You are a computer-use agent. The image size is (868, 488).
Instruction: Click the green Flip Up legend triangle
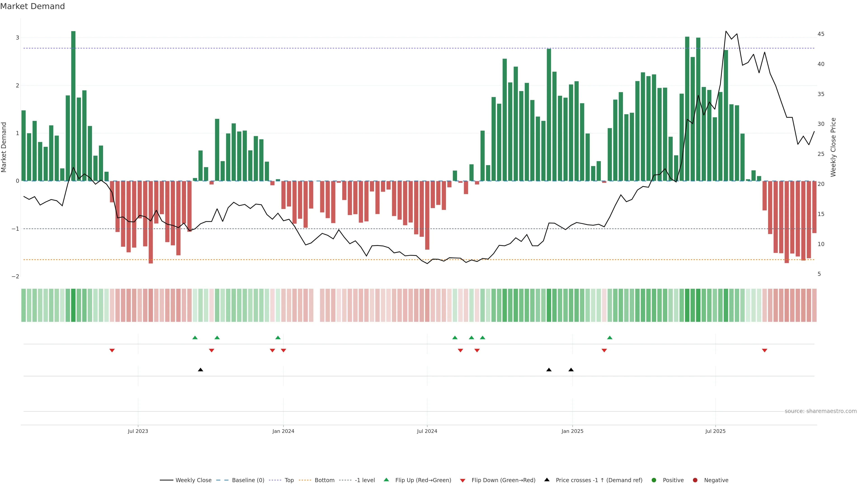coord(387,480)
